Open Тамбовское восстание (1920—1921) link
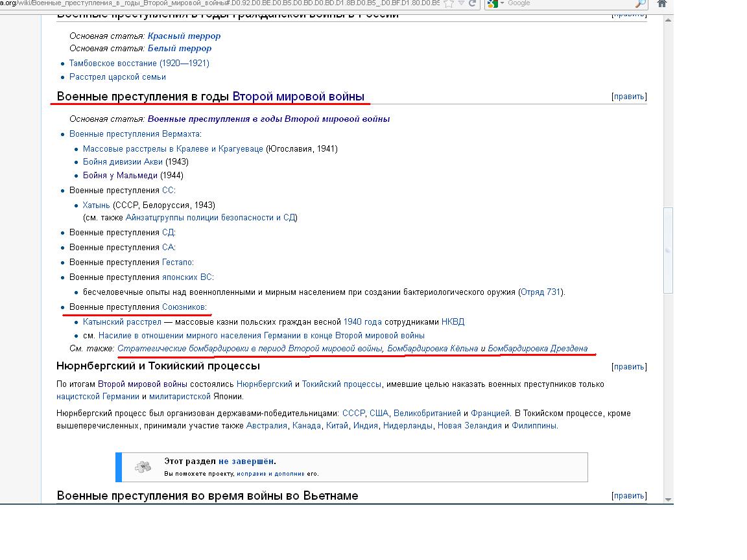The width and height of the screenshot is (747, 560). pyautogui.click(x=139, y=63)
